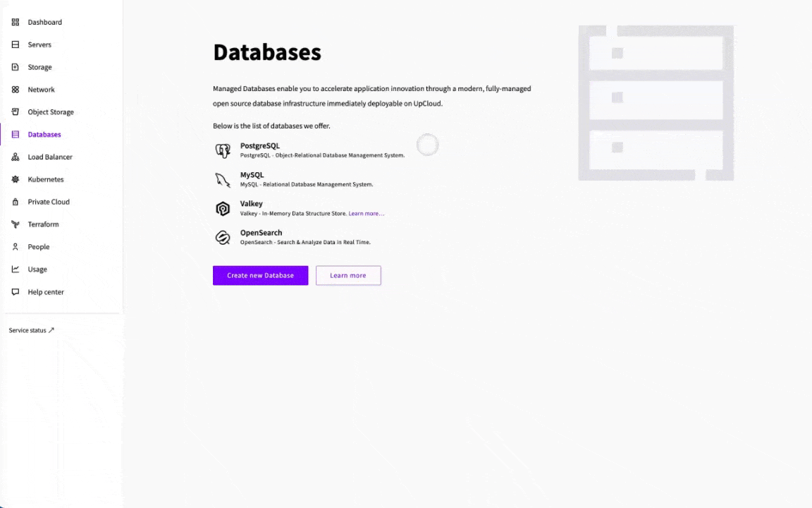Open the Databases menu item

44,135
